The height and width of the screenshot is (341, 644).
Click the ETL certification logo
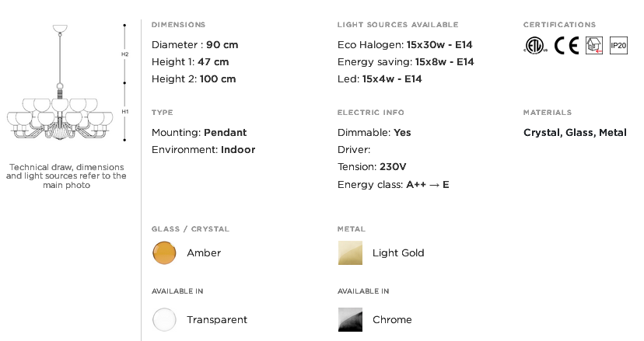535,45
